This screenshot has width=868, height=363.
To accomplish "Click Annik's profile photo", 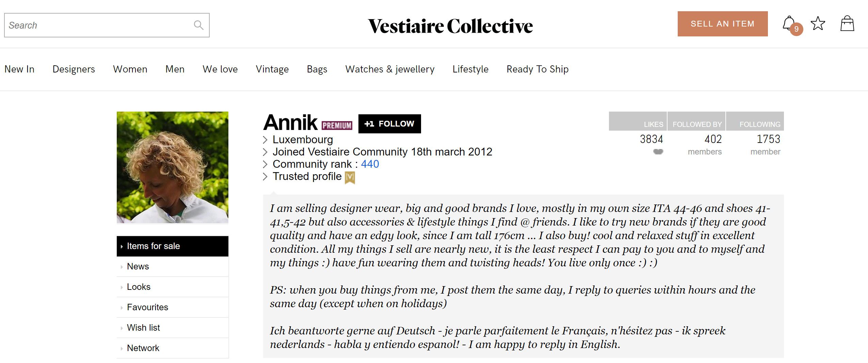I will (172, 167).
